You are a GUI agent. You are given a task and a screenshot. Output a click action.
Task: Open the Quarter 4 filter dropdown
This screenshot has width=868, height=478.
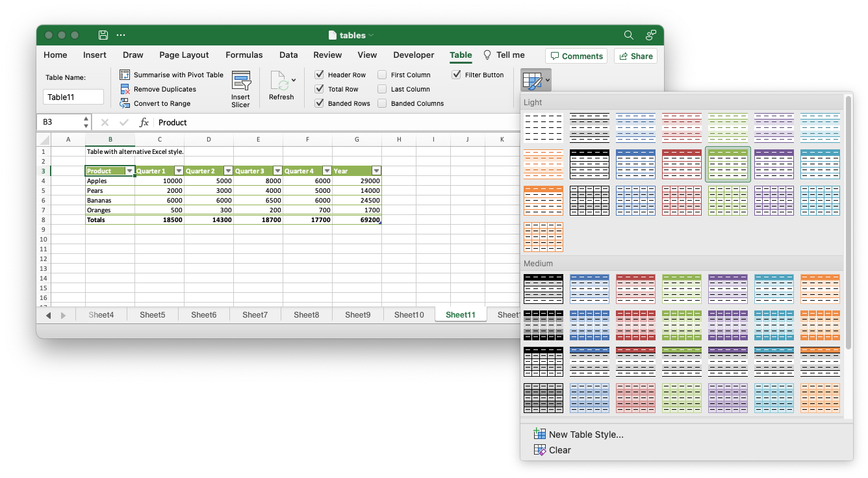coord(327,171)
